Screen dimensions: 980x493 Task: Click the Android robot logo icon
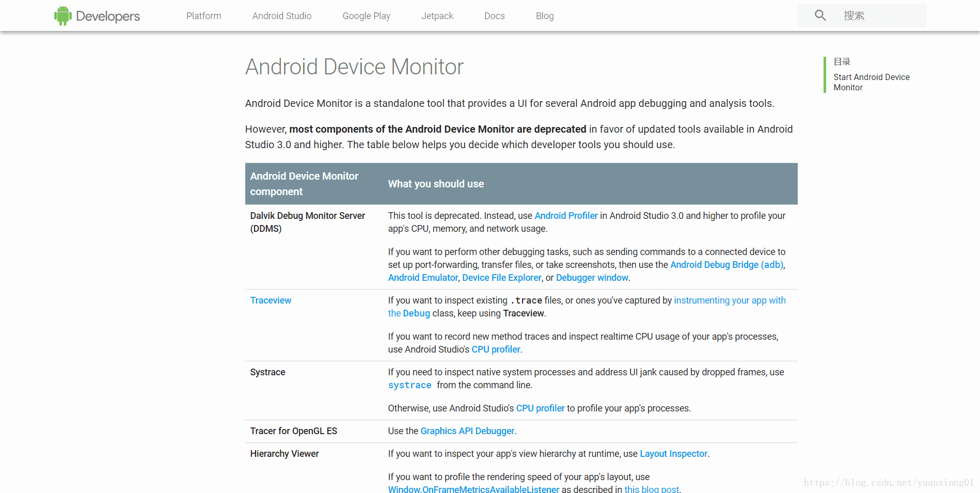pos(62,16)
